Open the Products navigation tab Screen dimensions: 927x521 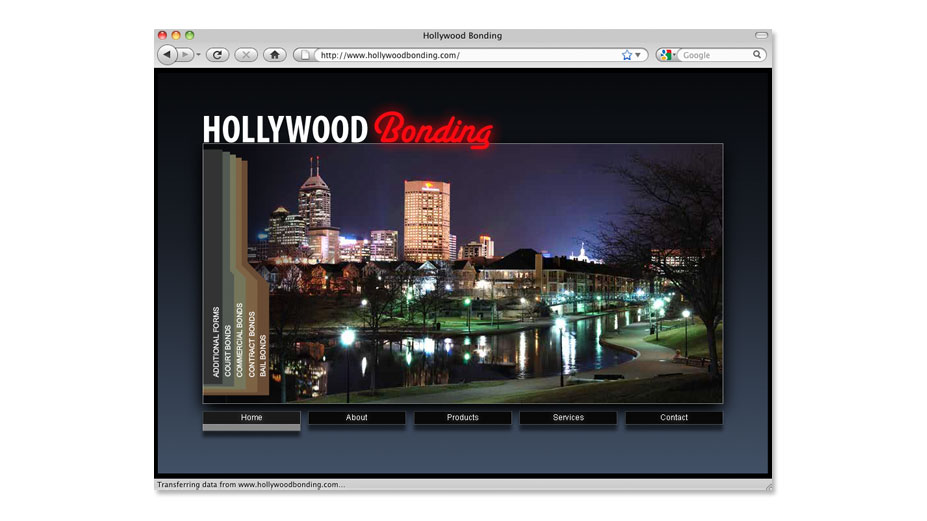[x=462, y=418]
